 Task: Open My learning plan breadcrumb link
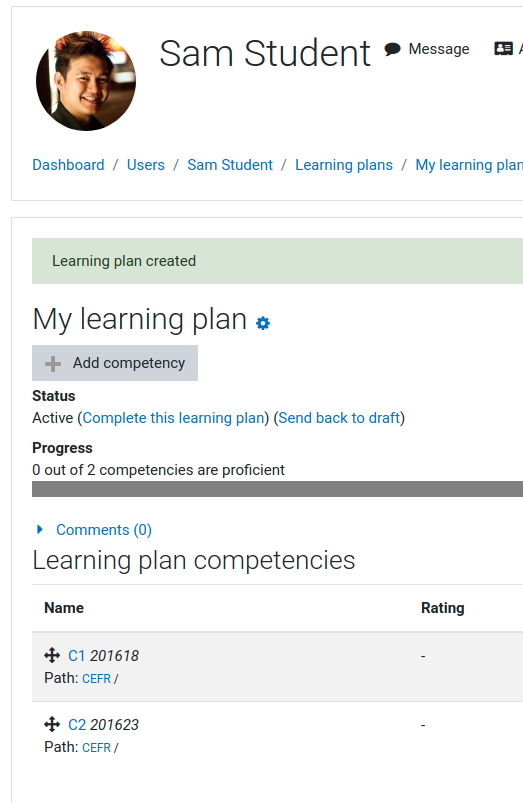pyautogui.click(x=469, y=165)
